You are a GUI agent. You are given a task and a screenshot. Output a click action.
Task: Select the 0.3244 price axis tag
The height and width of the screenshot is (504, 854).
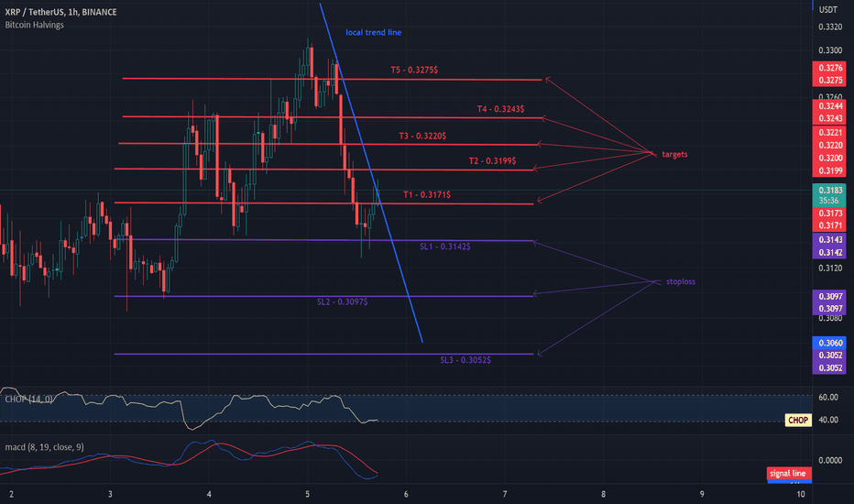click(829, 106)
